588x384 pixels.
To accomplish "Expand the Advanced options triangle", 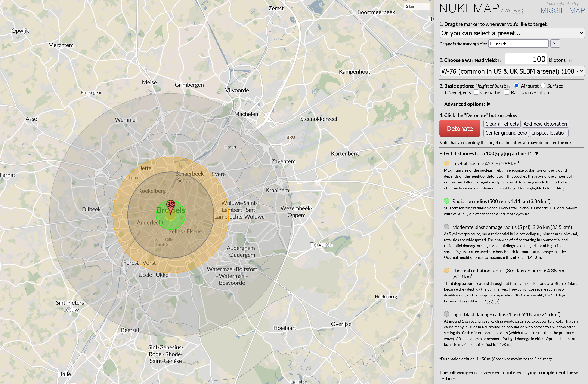I will tap(489, 104).
